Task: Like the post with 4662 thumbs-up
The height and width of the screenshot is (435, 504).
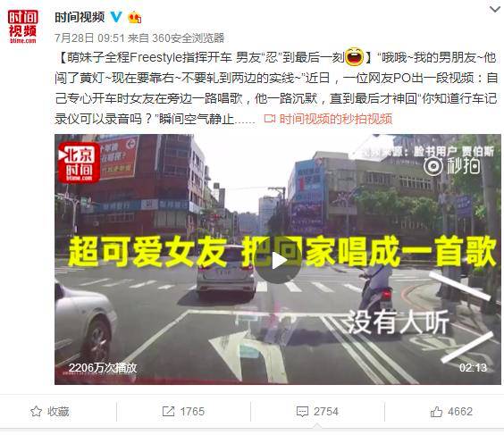Action: pos(451,412)
